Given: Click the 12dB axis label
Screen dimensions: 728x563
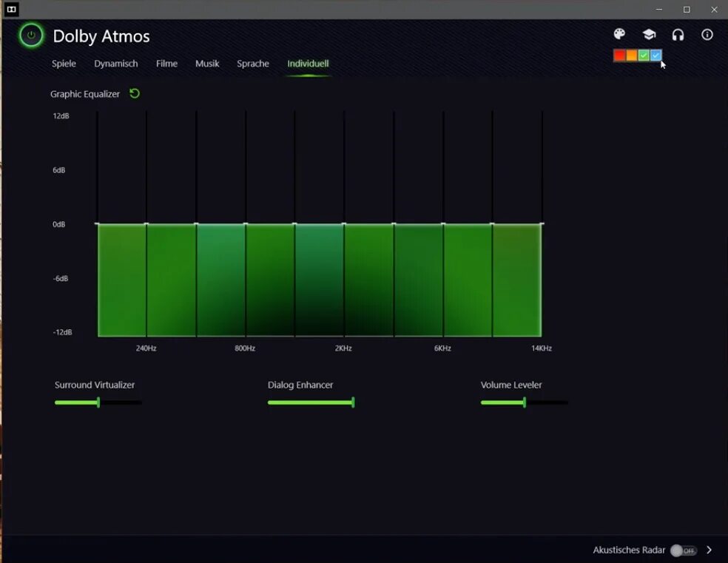Looking at the screenshot, I should (61, 116).
